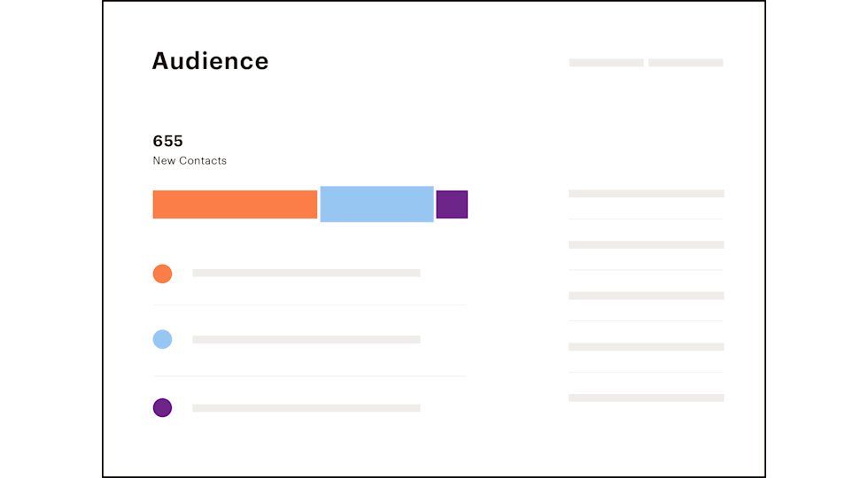This screenshot has width=868, height=478.
Task: Select second row in right-side list
Action: [x=646, y=244]
